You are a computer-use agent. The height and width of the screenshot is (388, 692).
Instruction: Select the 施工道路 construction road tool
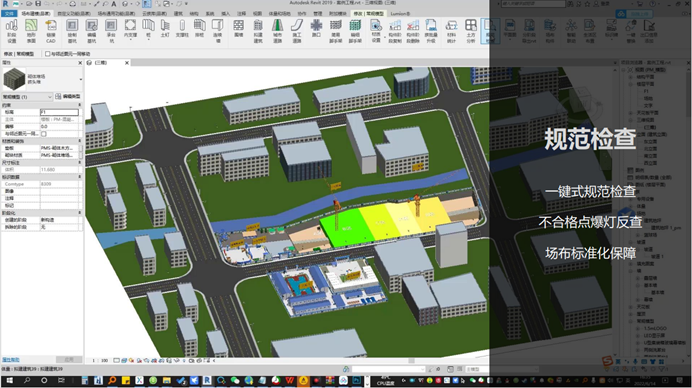point(297,31)
